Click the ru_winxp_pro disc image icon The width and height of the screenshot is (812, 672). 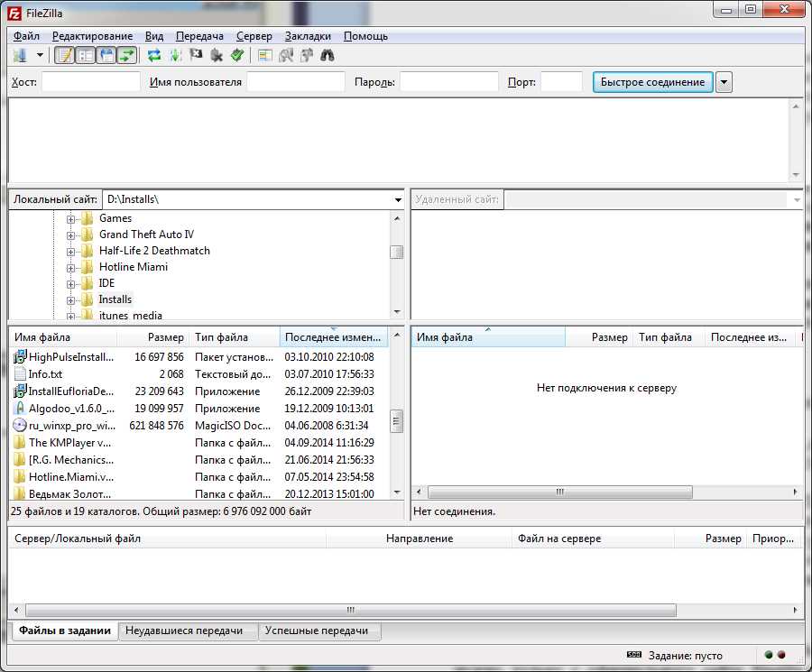click(20, 425)
